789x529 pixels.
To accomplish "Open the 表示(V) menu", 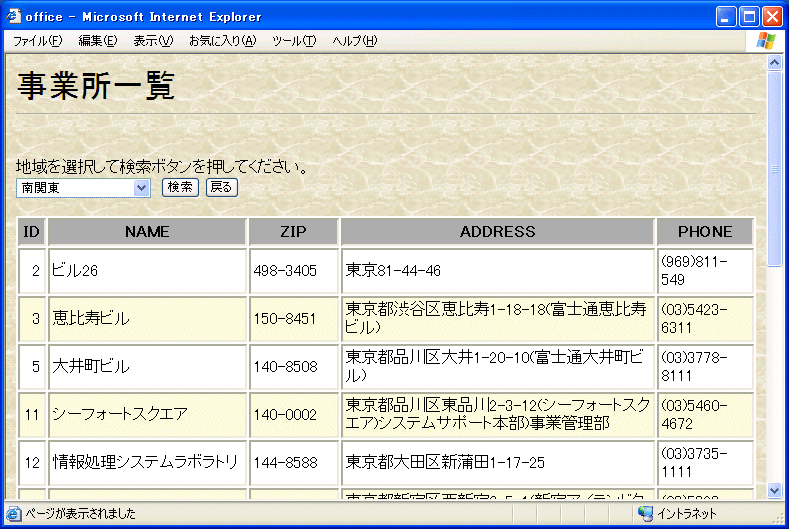I will tap(153, 41).
